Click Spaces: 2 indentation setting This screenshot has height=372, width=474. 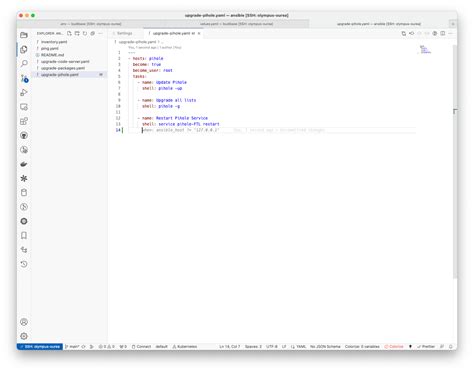point(253,347)
